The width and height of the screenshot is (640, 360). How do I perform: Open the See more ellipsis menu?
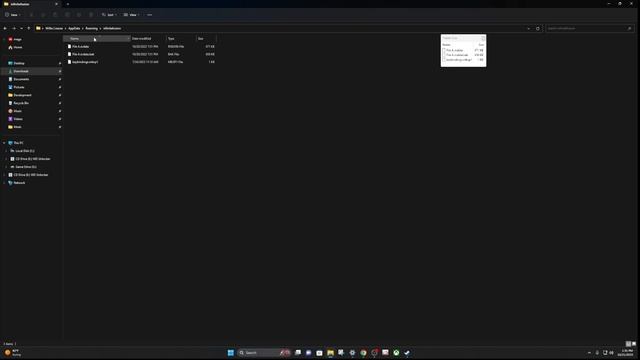point(150,15)
